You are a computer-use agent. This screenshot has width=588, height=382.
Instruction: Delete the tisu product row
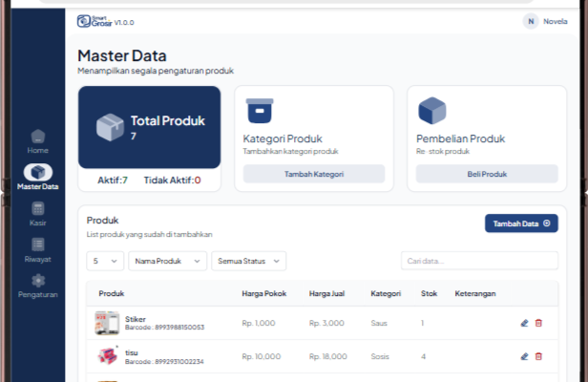click(x=538, y=356)
